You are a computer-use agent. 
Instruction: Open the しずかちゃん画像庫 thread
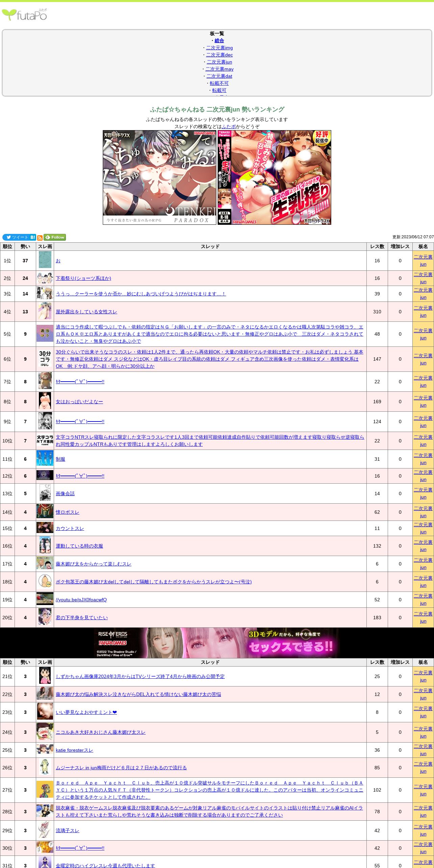[x=140, y=676]
